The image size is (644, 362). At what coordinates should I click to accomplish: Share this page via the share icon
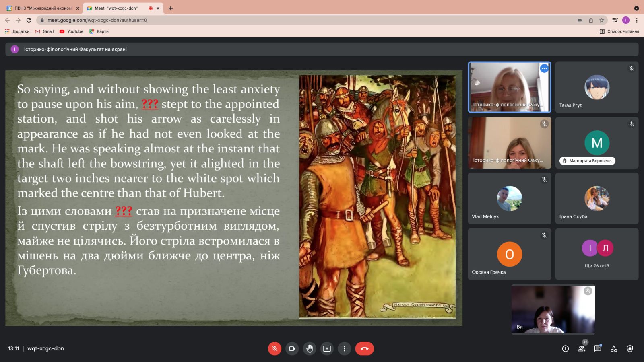coord(591,20)
